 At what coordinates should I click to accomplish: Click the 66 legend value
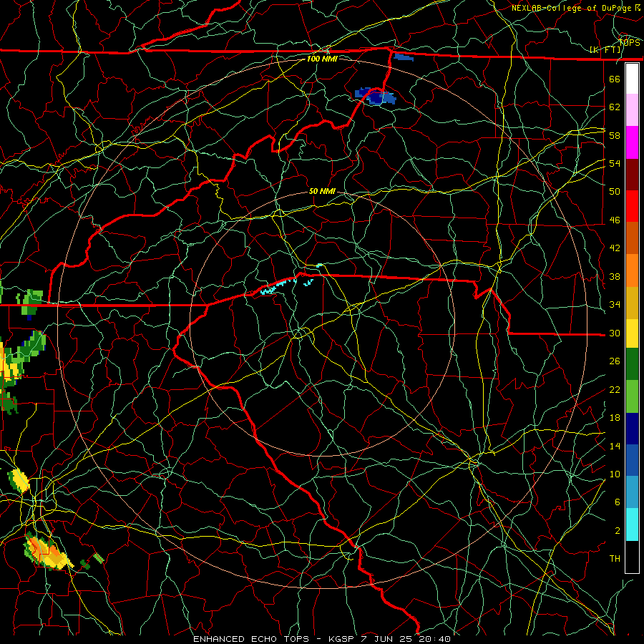tap(615, 79)
